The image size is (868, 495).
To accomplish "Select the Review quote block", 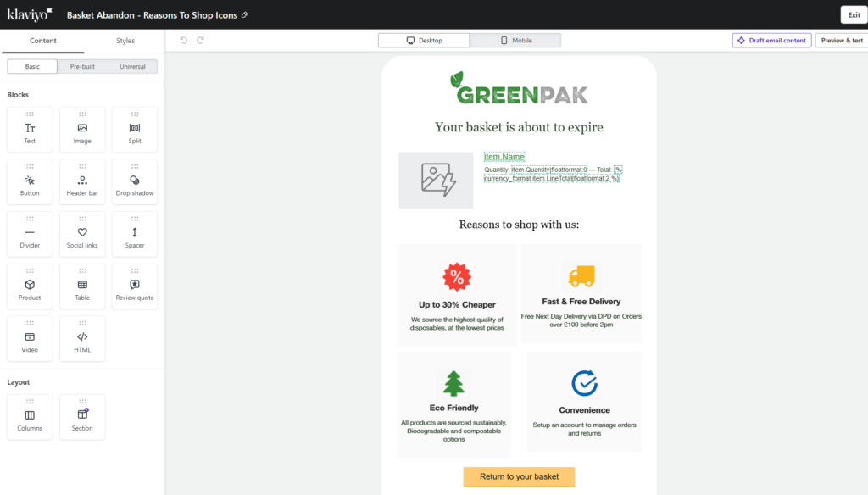I will tap(135, 286).
